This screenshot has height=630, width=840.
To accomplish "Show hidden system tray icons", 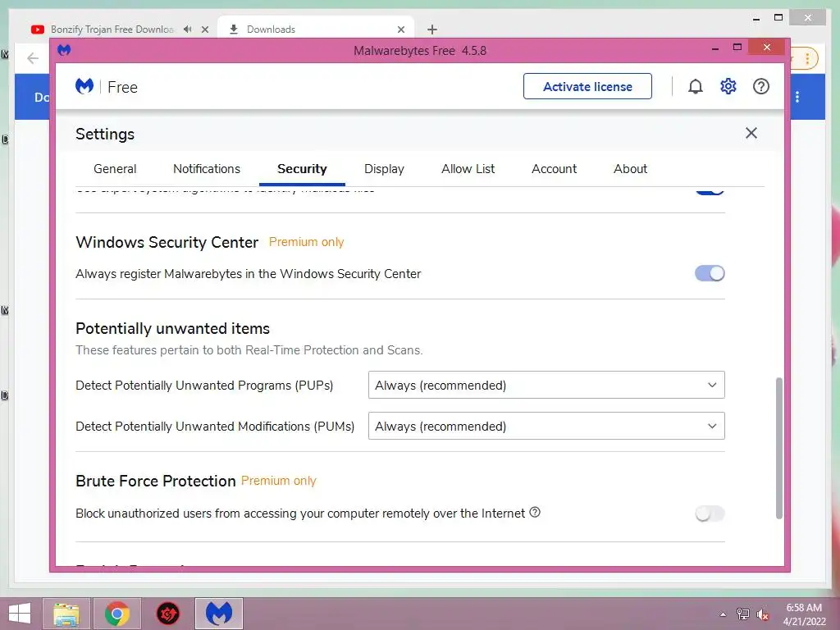I will (x=724, y=614).
